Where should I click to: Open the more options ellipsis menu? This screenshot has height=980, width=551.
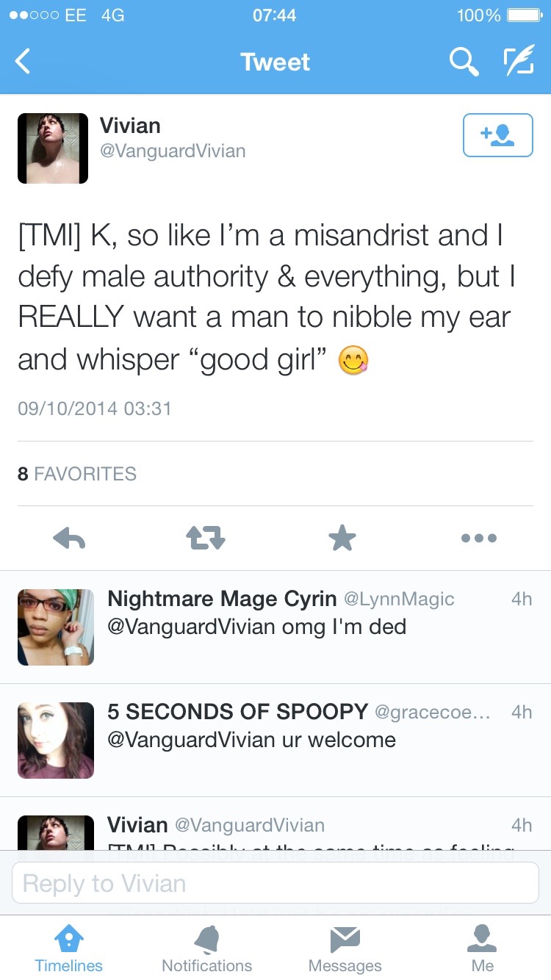[x=479, y=538]
